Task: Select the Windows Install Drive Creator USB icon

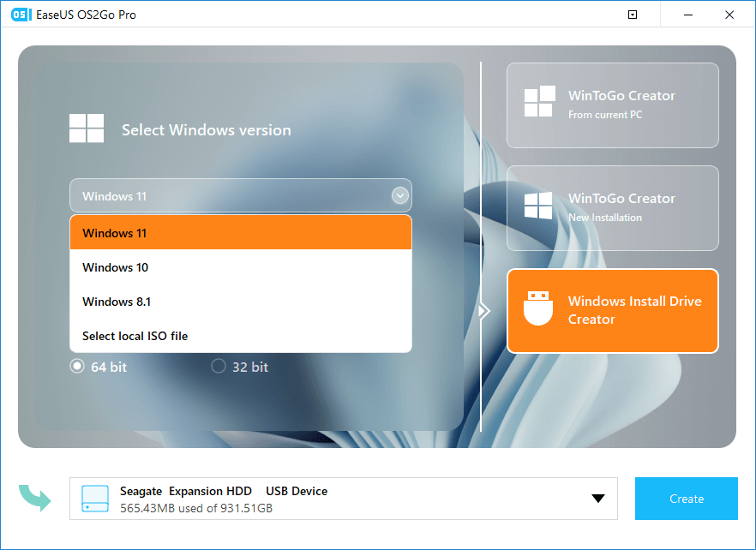Action: point(537,310)
